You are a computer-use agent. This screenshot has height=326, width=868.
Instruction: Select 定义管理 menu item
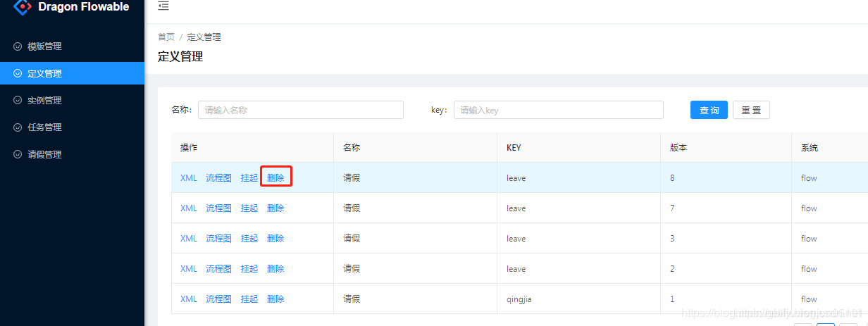pyautogui.click(x=72, y=73)
